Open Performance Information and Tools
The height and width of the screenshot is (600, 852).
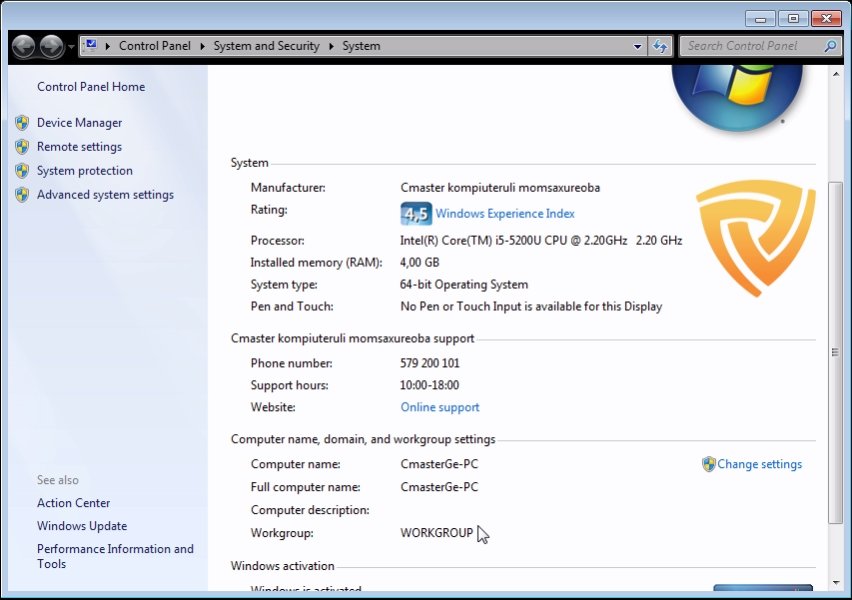coord(115,556)
